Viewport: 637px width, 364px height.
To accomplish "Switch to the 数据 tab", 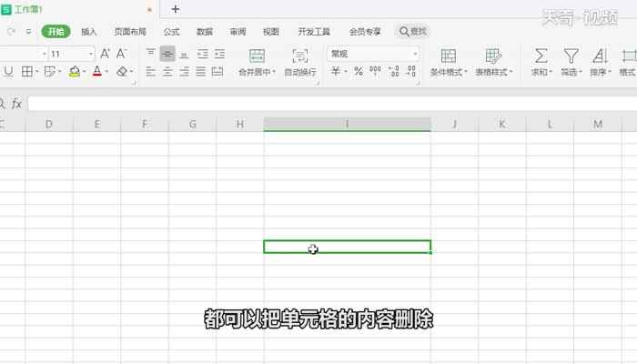I will tap(205, 31).
